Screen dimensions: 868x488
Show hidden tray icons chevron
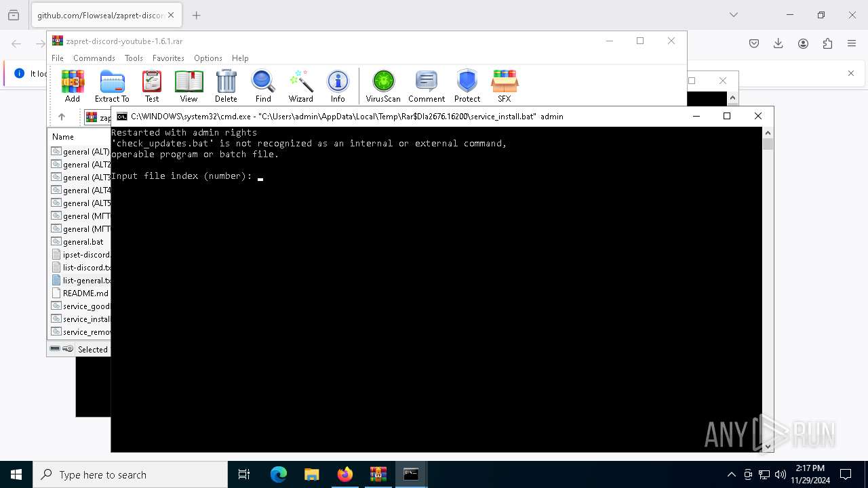click(731, 474)
